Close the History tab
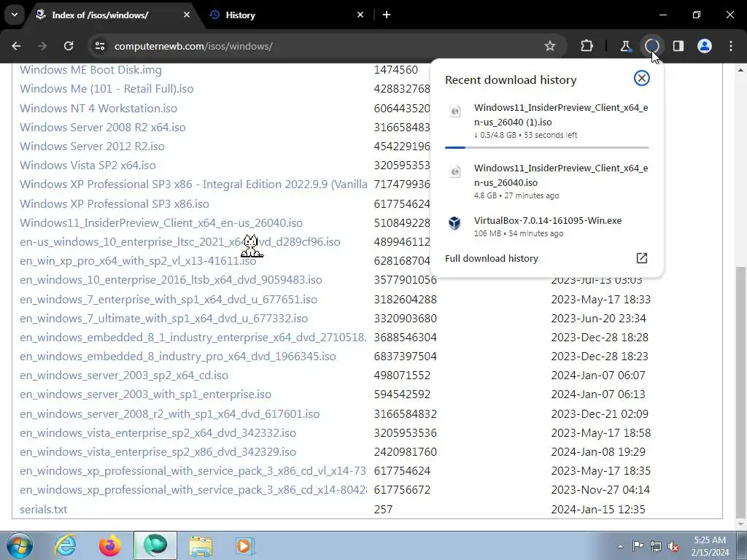This screenshot has width=747, height=560. [360, 15]
